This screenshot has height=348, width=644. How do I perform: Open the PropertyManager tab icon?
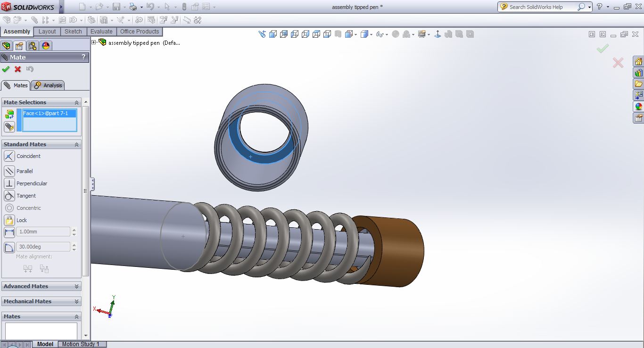(x=19, y=46)
